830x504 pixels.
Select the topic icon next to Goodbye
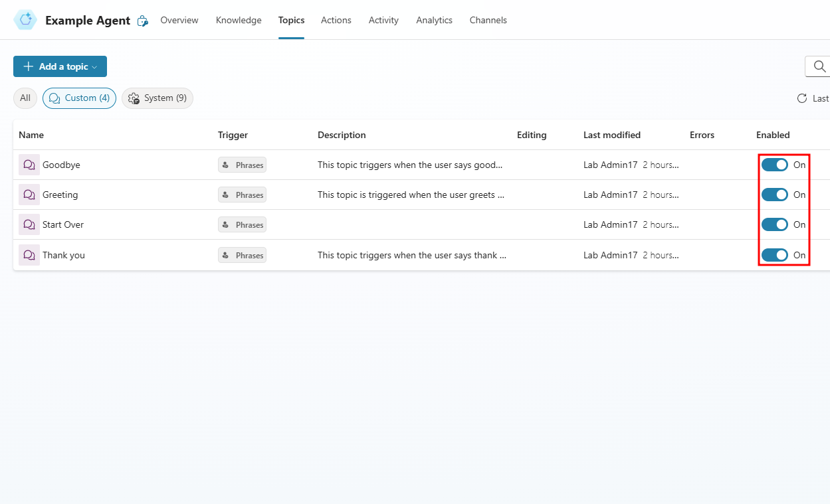click(x=29, y=164)
